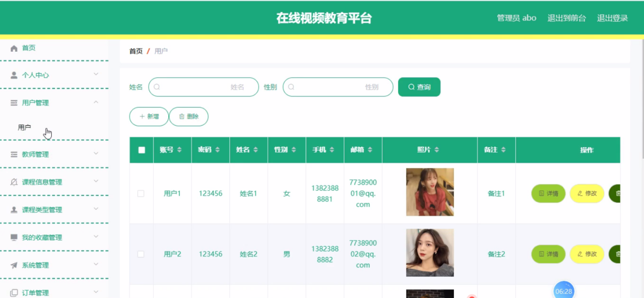Toggle the select-all checkbox in table header
The width and height of the screenshot is (644, 298).
[x=142, y=150]
